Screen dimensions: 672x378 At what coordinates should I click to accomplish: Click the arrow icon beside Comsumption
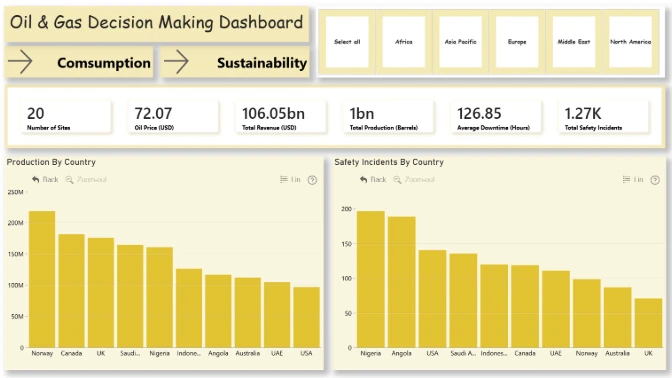[x=20, y=62]
